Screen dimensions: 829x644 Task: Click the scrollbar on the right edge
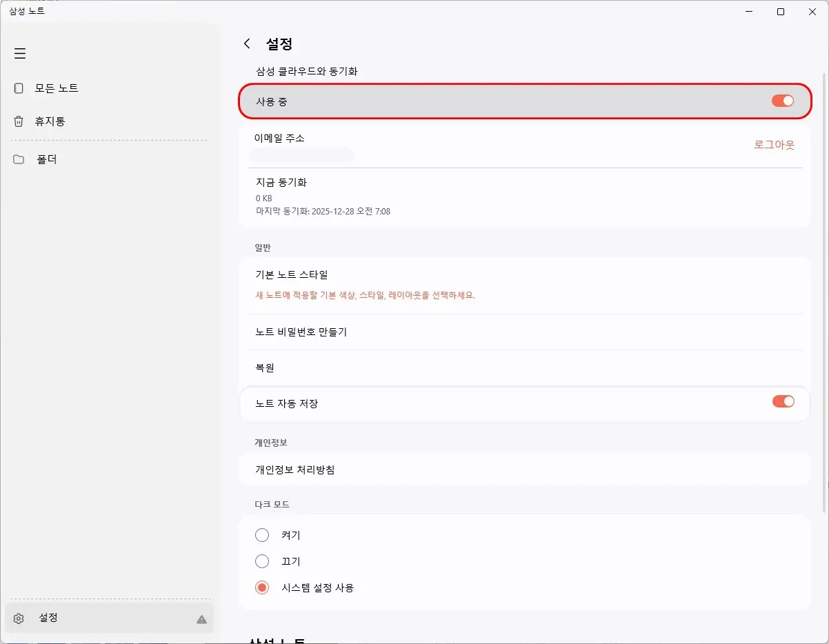pyautogui.click(x=824, y=276)
